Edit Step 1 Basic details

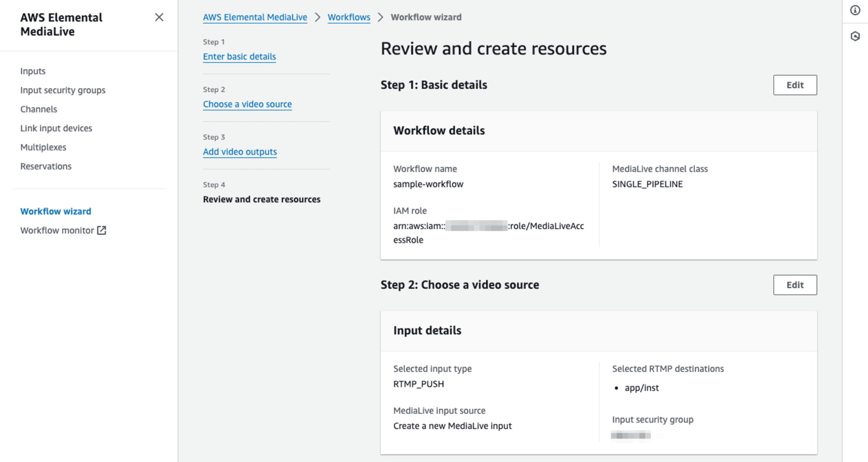pyautogui.click(x=795, y=85)
